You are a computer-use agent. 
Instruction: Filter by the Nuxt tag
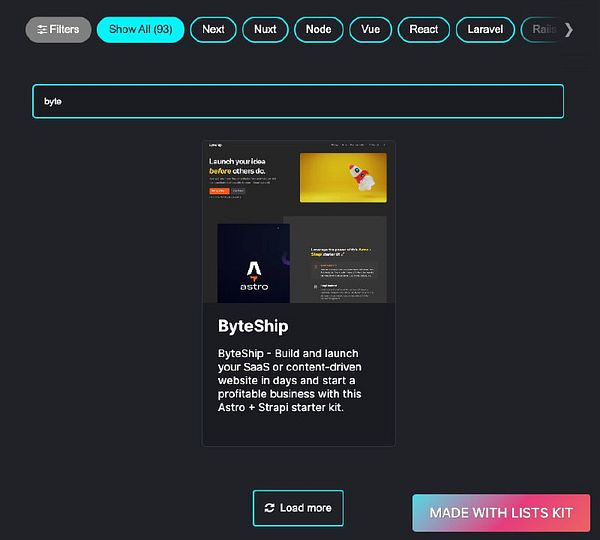coord(265,29)
